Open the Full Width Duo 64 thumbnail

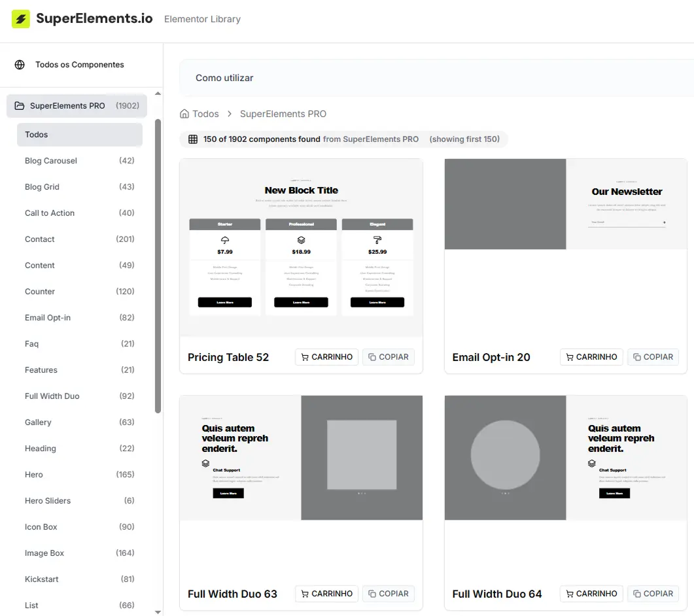coord(565,458)
